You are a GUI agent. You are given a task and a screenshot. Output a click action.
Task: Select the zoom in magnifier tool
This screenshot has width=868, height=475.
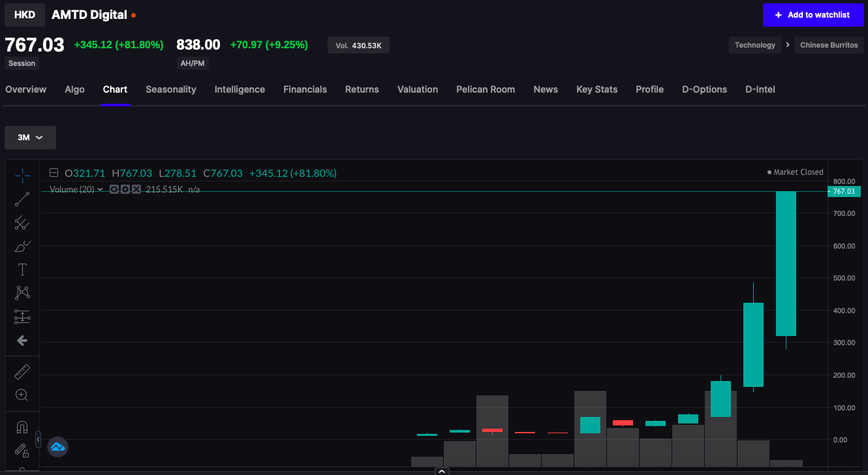pyautogui.click(x=22, y=395)
